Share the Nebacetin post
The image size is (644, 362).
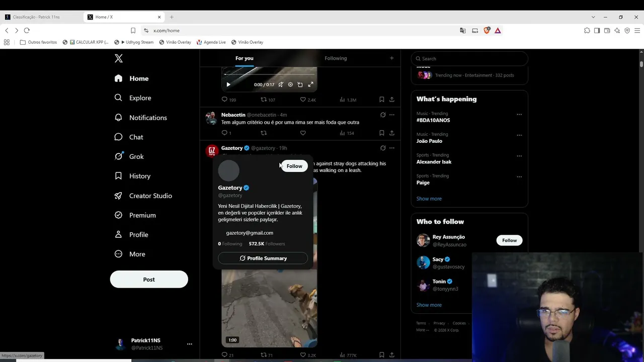392,133
